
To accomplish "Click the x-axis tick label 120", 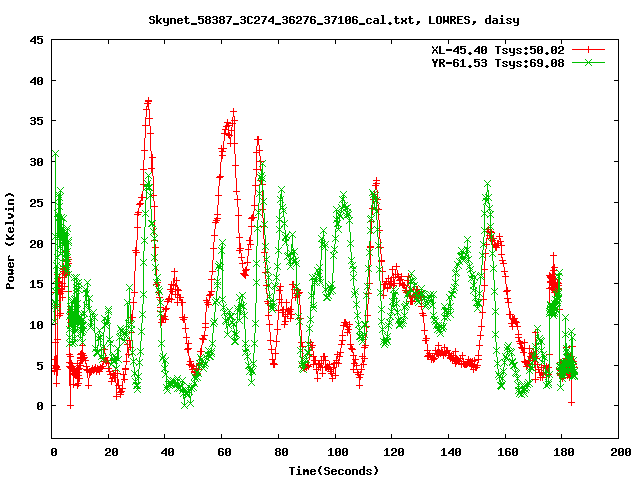I will pos(394,452).
